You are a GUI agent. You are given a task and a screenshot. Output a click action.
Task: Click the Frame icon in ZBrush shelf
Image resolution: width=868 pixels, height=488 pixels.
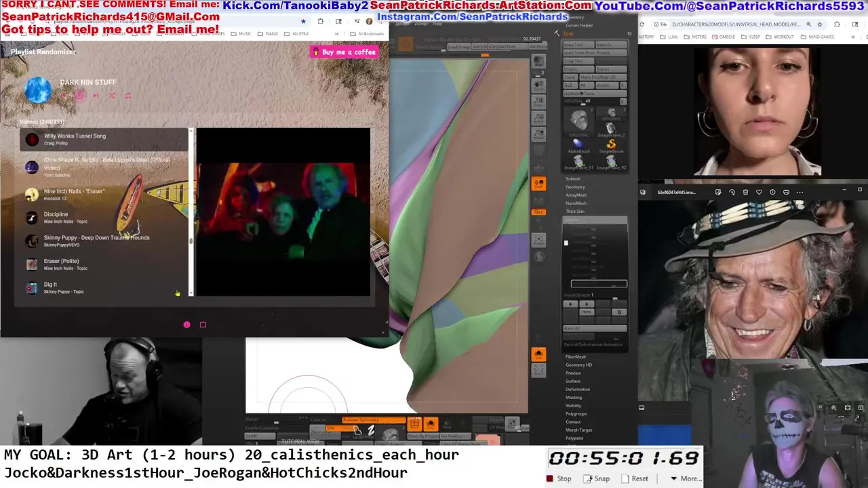point(538,239)
